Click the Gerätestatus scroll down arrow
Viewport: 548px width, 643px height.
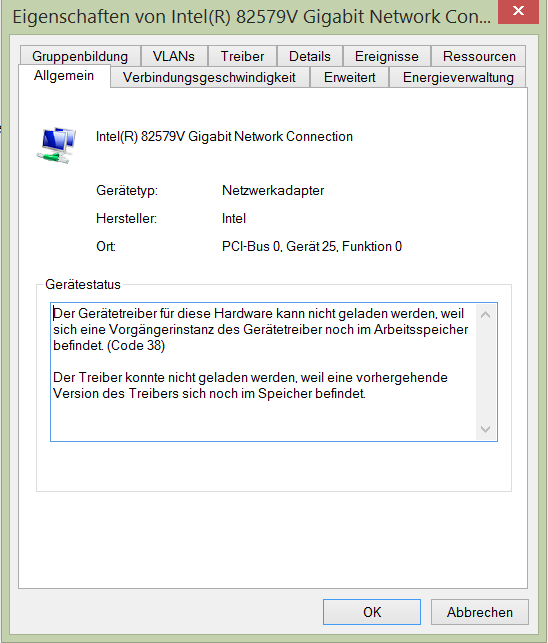click(486, 429)
